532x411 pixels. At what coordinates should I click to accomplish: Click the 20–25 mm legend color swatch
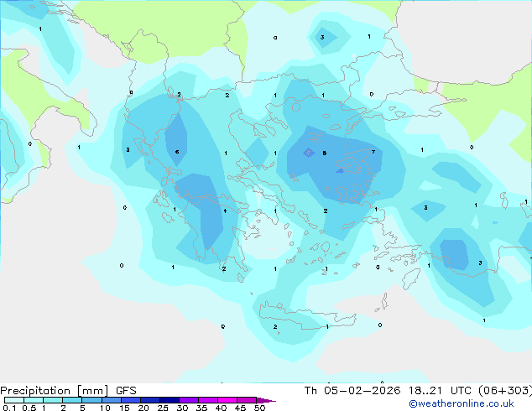(x=150, y=400)
